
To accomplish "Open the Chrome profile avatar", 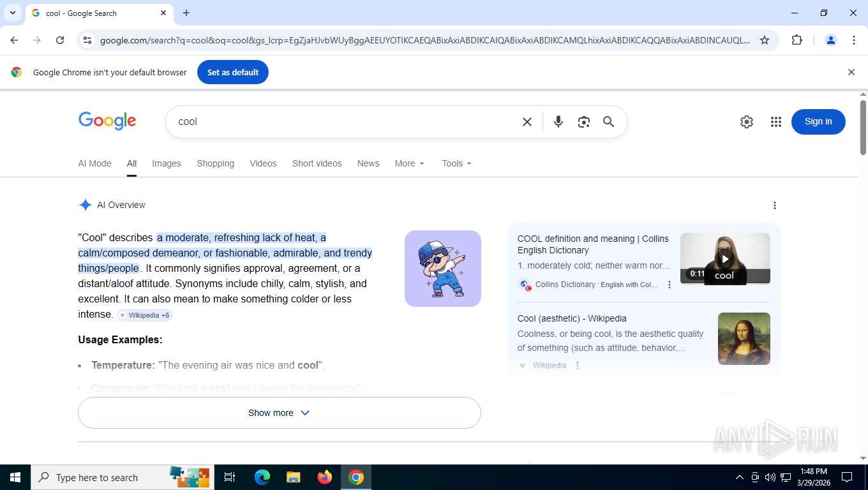I will 831,40.
